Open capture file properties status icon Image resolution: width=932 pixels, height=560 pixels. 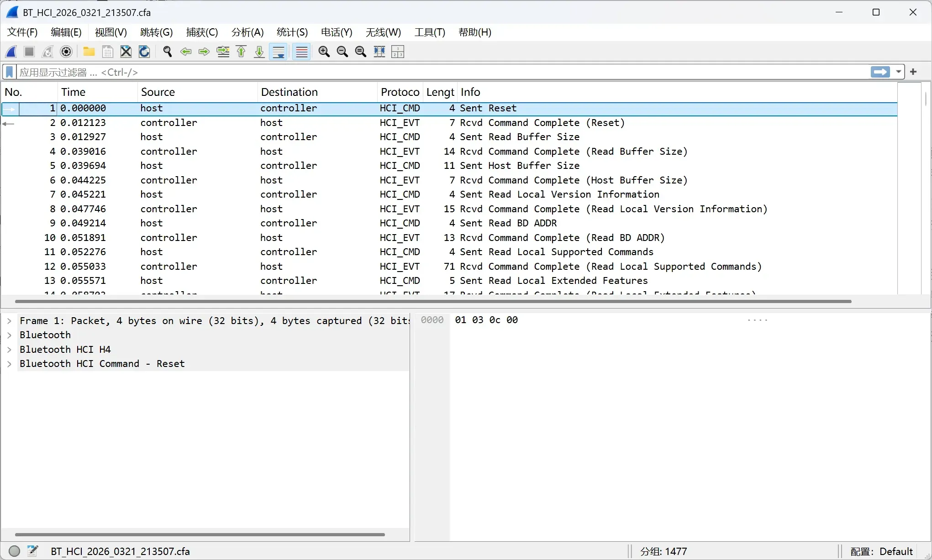(32, 551)
